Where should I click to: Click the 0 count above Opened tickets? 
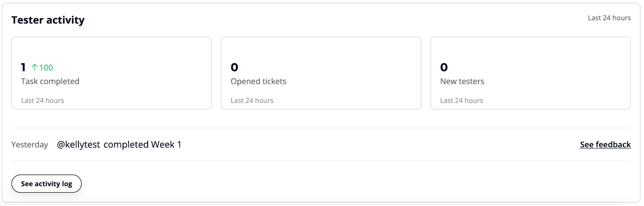(234, 67)
